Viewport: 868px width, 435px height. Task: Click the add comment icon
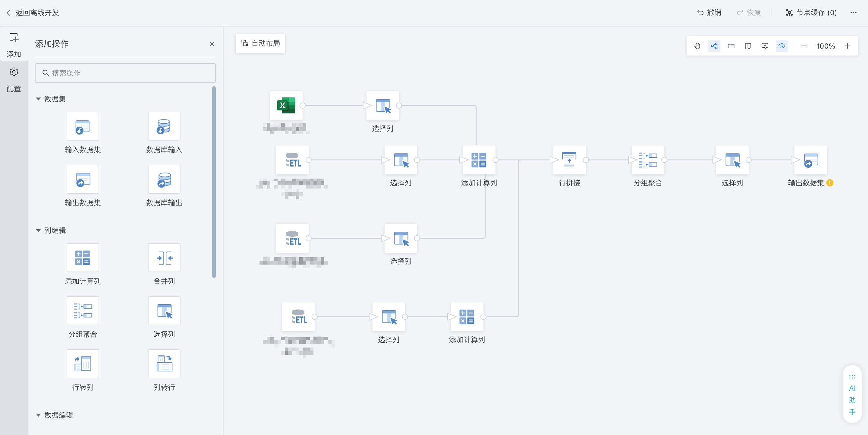point(765,46)
